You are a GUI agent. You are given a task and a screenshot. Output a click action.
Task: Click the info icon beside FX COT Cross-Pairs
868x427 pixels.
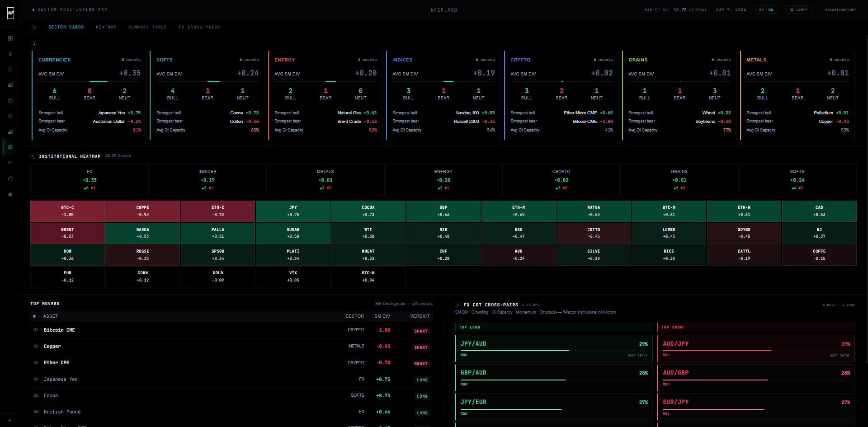pos(458,305)
